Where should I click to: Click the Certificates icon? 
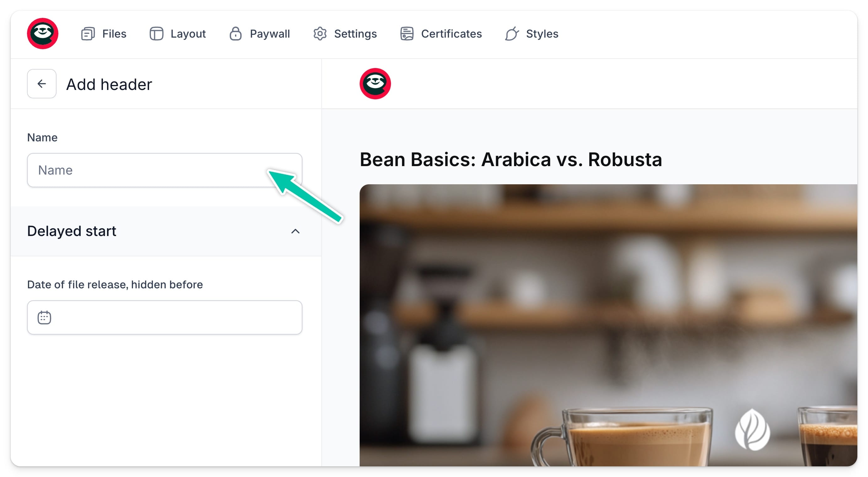tap(407, 34)
